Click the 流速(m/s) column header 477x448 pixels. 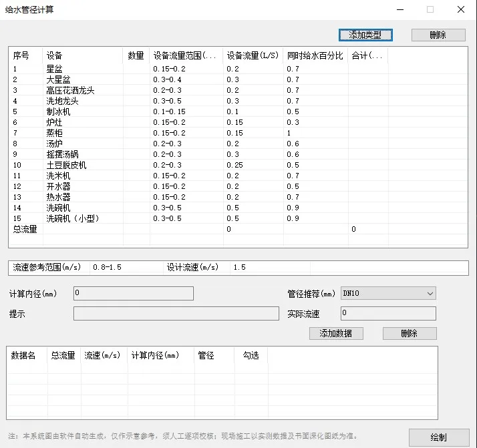pos(104,355)
